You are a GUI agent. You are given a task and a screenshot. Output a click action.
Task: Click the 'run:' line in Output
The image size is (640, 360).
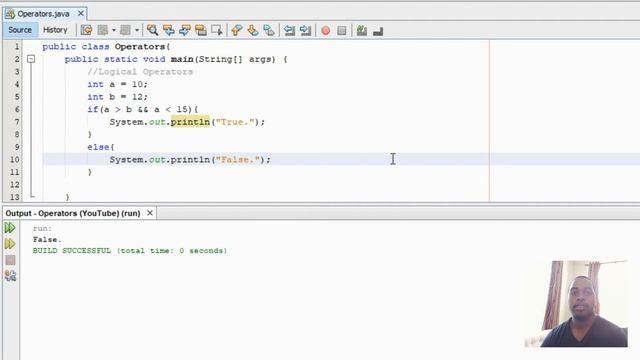tap(42, 229)
